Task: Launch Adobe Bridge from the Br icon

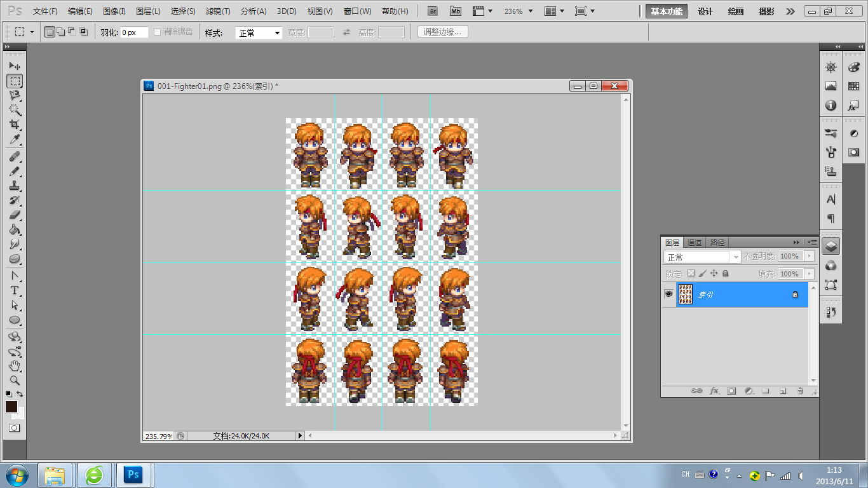Action: pyautogui.click(x=433, y=11)
